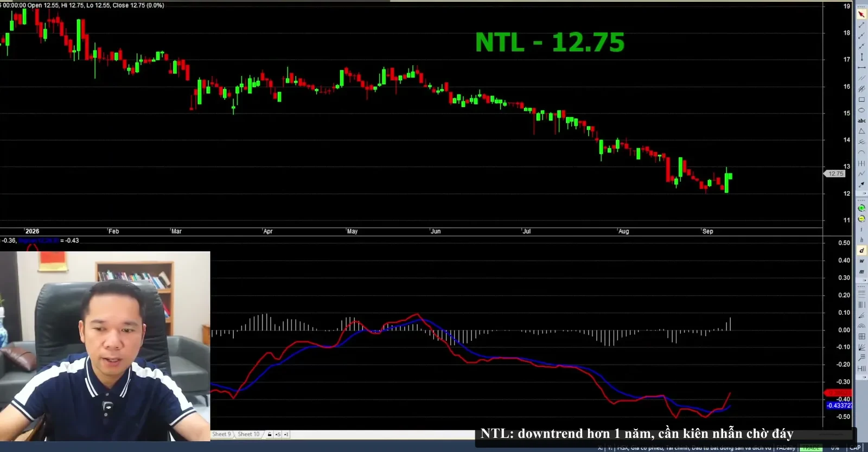Click the 2026 year label on time axis
Screen dimensions: 868x452
tap(32, 231)
